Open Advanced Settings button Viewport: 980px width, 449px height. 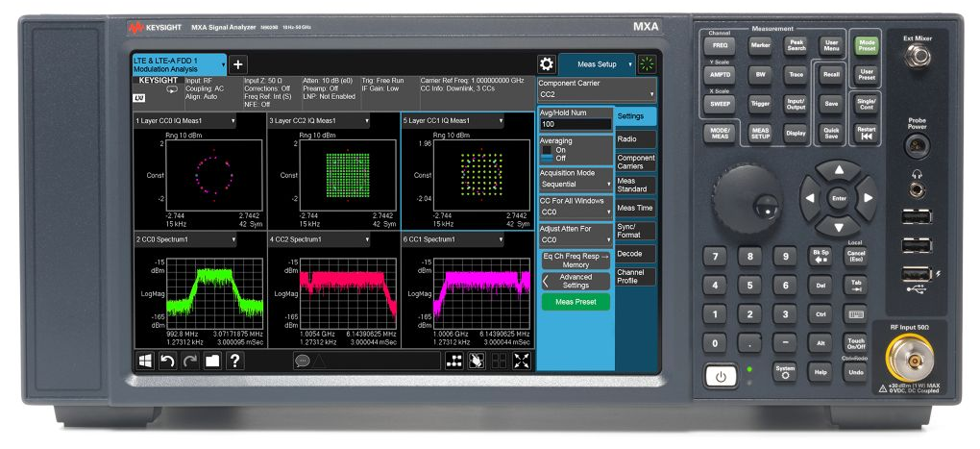coord(576,281)
